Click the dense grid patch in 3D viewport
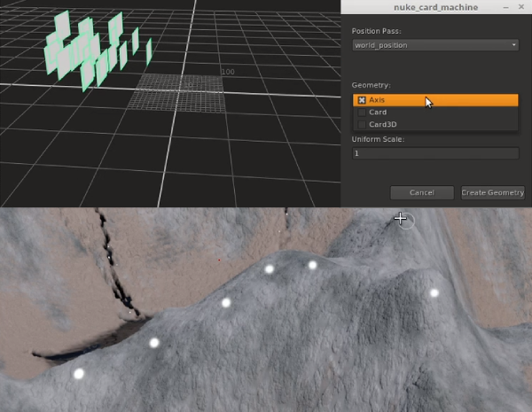Screen dimensions: 532x412 (x=177, y=92)
